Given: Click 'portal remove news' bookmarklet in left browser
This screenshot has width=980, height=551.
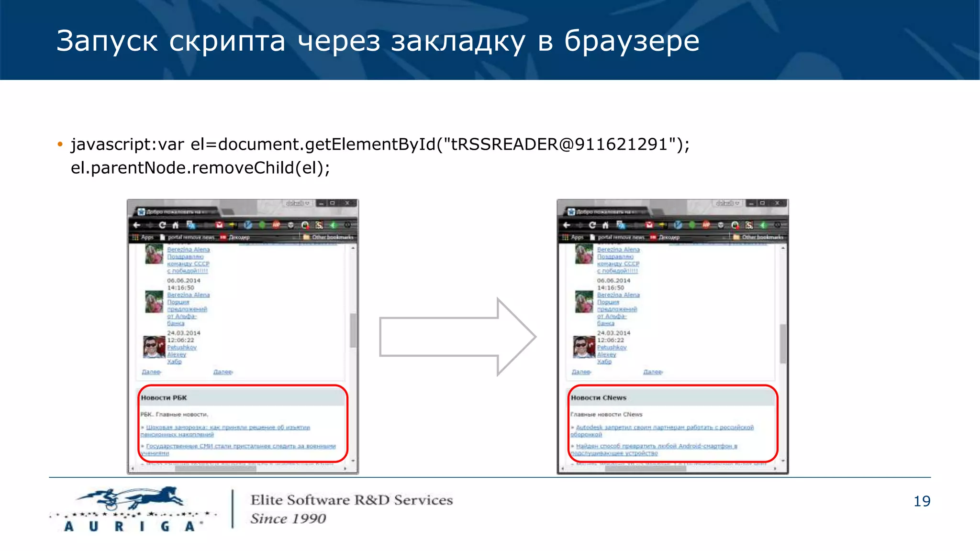Looking at the screenshot, I should pos(187,237).
